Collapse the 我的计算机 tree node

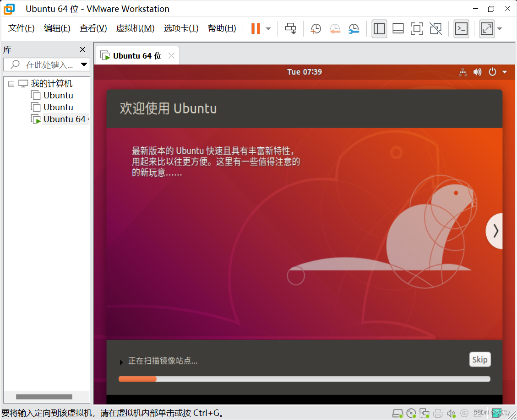tap(11, 84)
